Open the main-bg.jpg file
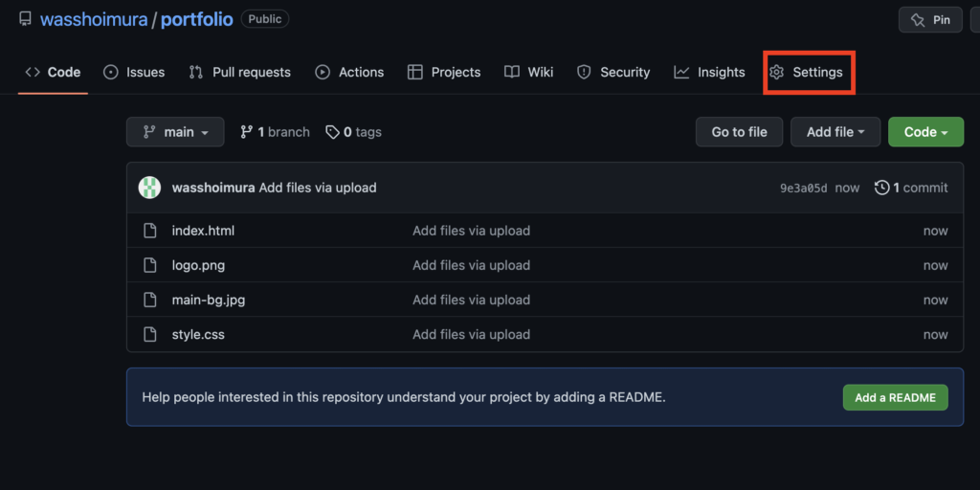Image resolution: width=980 pixels, height=490 pixels. pyautogui.click(x=208, y=300)
